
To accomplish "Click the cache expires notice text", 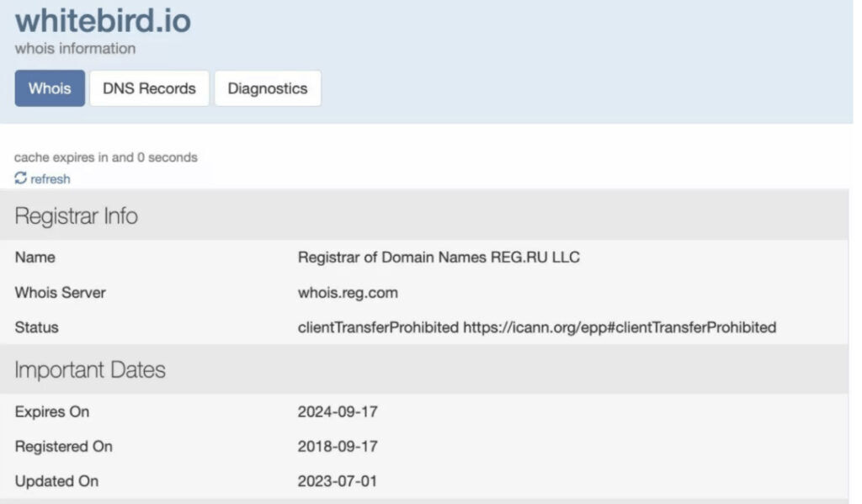I will point(106,157).
